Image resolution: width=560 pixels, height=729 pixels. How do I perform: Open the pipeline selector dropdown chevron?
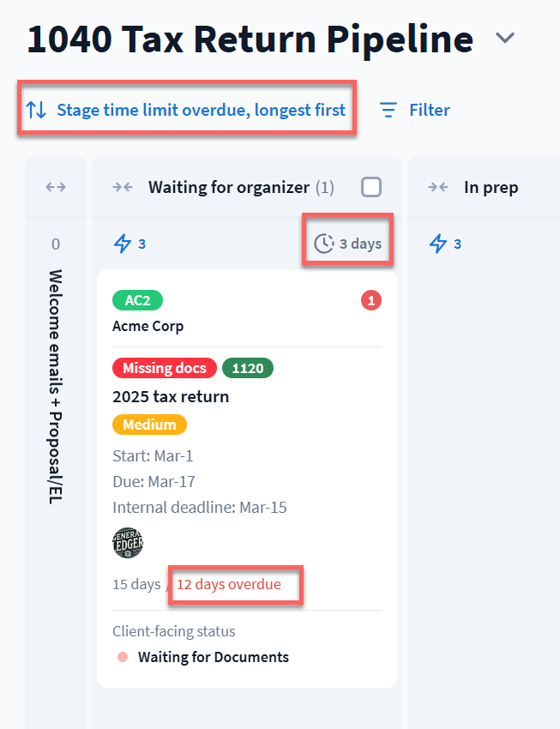pyautogui.click(x=505, y=39)
